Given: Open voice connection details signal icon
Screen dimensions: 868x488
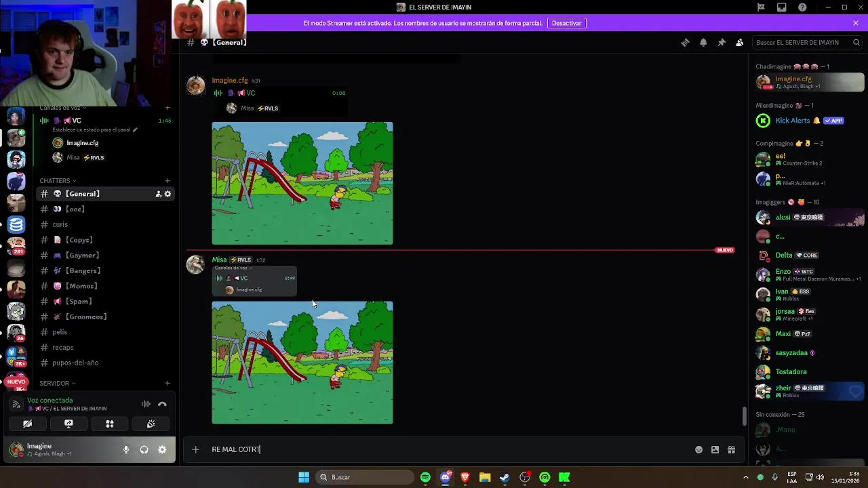Looking at the screenshot, I should point(16,404).
